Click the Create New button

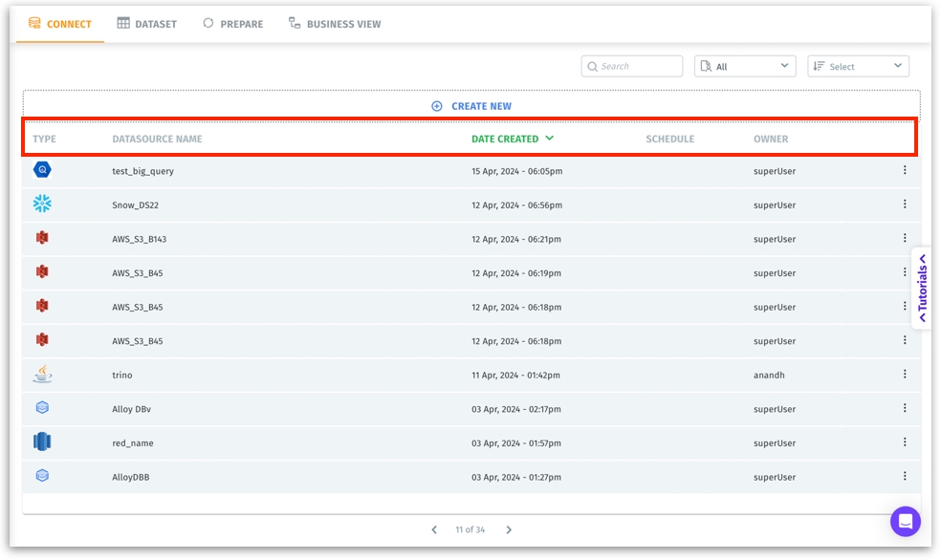(x=471, y=106)
